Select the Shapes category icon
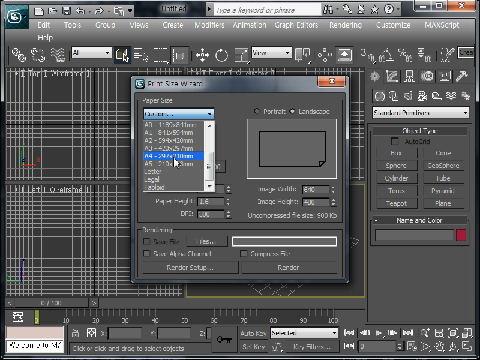The width and height of the screenshot is (480, 360). point(394,96)
